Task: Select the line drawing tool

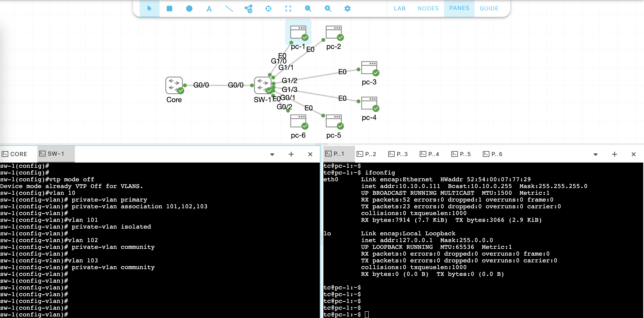Action: click(229, 9)
